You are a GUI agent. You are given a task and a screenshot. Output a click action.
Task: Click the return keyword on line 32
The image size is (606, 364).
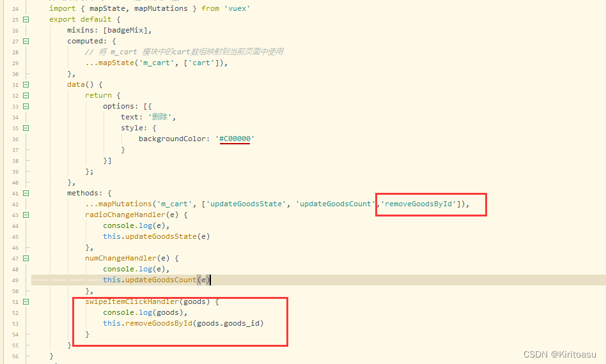click(x=98, y=95)
